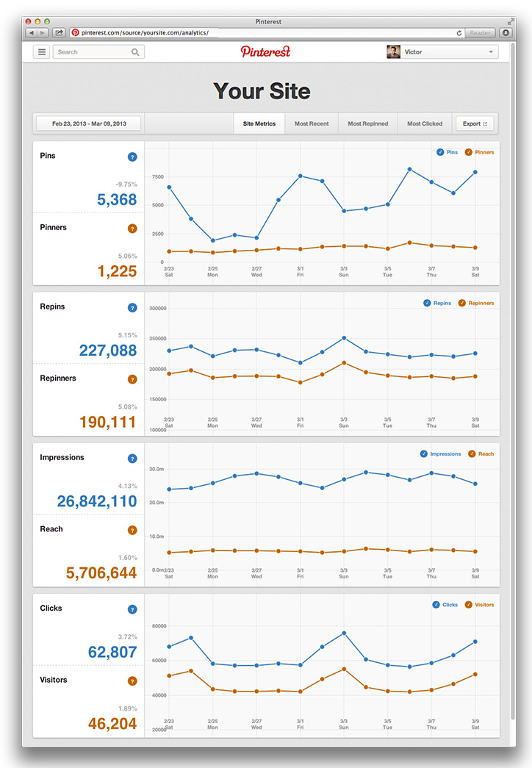The width and height of the screenshot is (532, 768).
Task: Switch to the Most Repinned tab
Action: (x=367, y=123)
